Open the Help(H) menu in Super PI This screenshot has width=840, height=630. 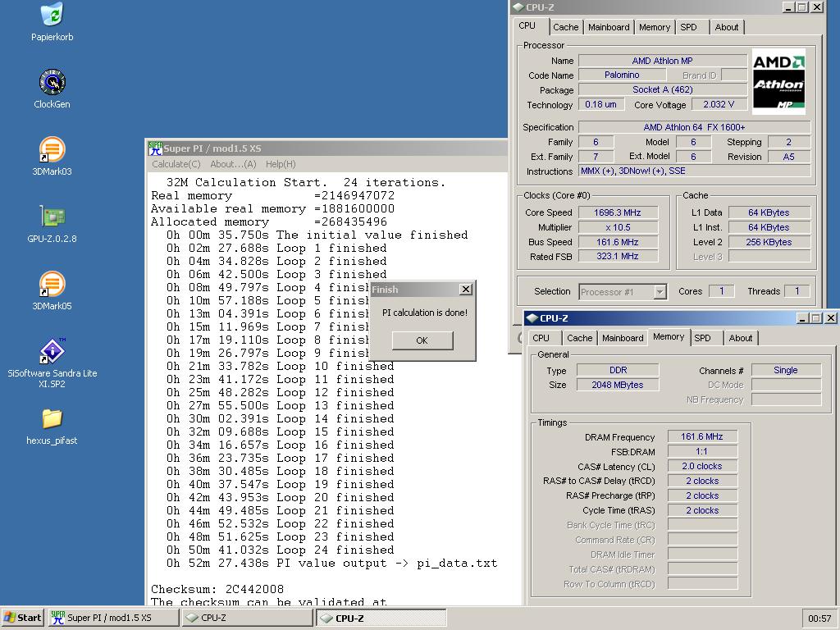(281, 164)
